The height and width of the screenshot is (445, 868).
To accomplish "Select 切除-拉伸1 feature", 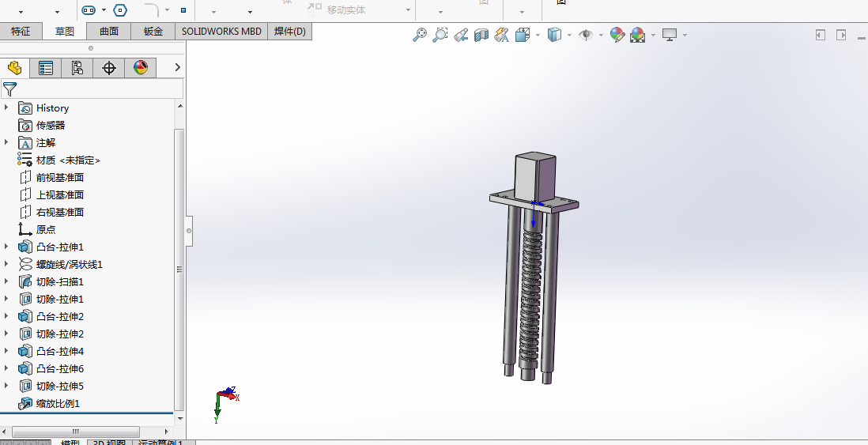I will 60,299.
